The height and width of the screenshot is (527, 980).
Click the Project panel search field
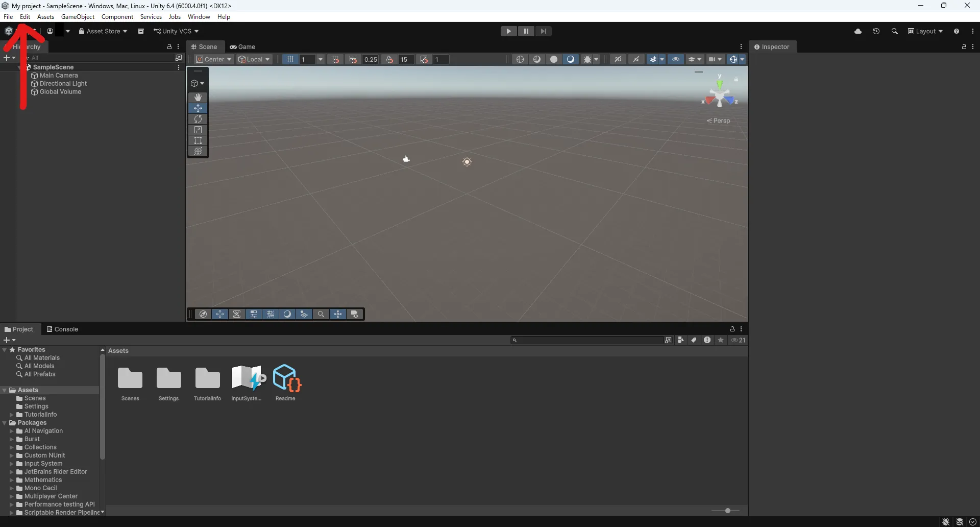[587, 340]
